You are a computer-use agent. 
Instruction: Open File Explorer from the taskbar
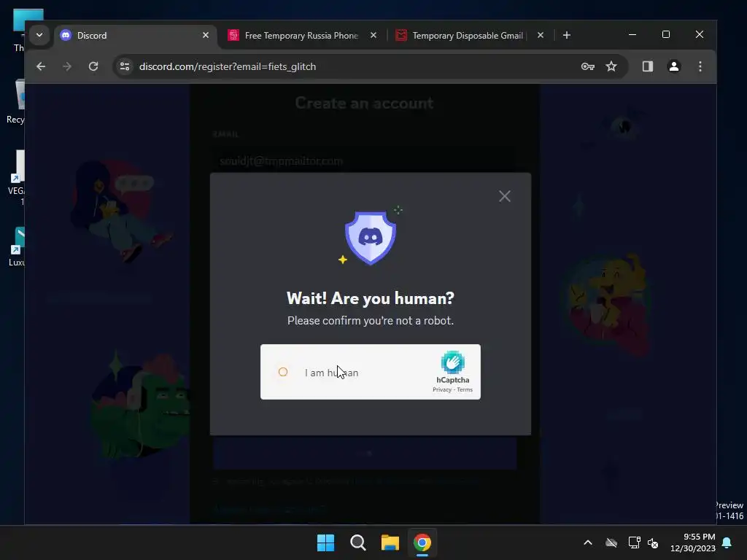click(x=390, y=542)
